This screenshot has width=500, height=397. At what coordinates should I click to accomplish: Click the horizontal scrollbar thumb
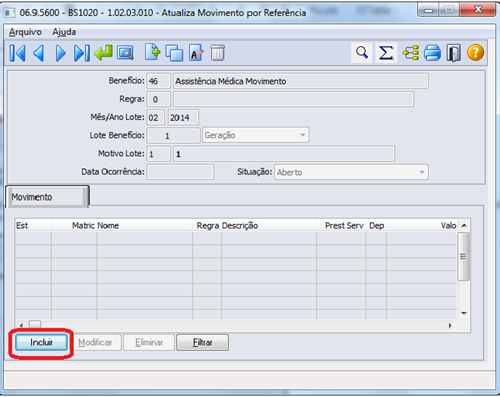click(x=35, y=325)
